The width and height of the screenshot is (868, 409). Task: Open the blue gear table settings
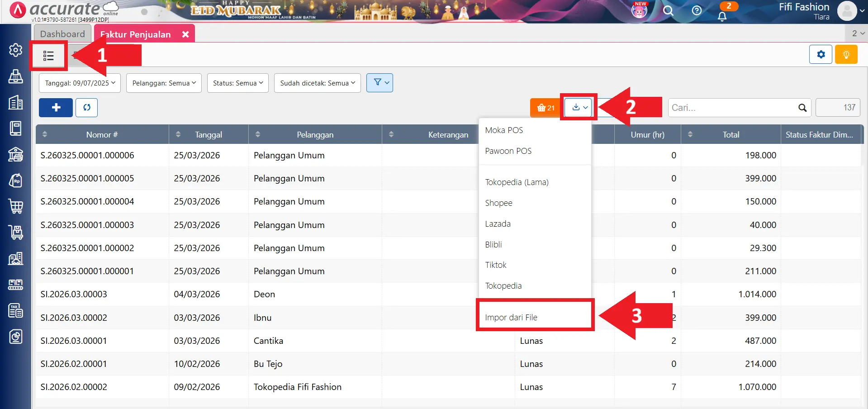(821, 55)
